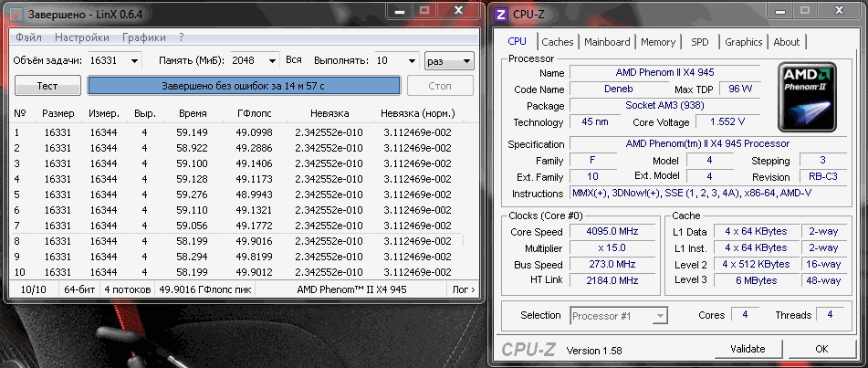Image resolution: width=868 pixels, height=368 pixels.
Task: Click the completed test progress bar
Action: pyautogui.click(x=244, y=85)
